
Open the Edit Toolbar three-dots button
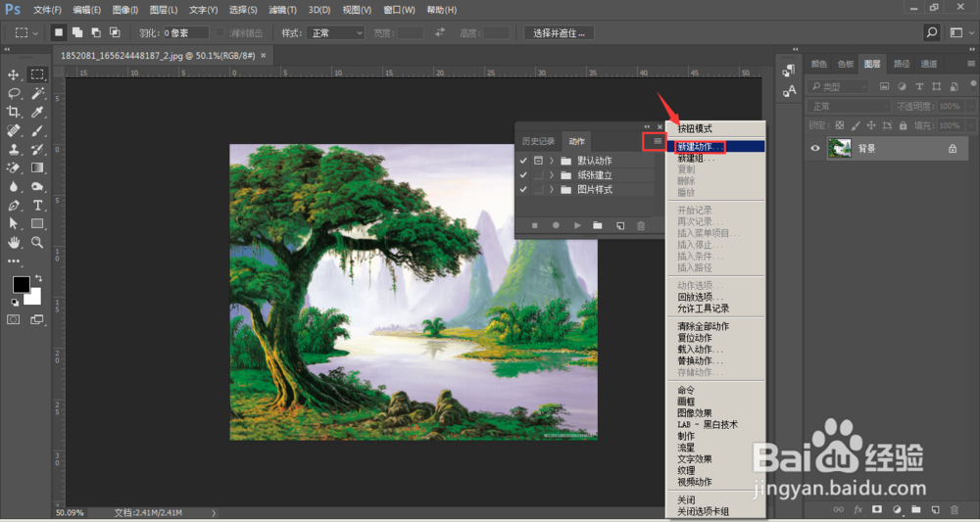(13, 261)
